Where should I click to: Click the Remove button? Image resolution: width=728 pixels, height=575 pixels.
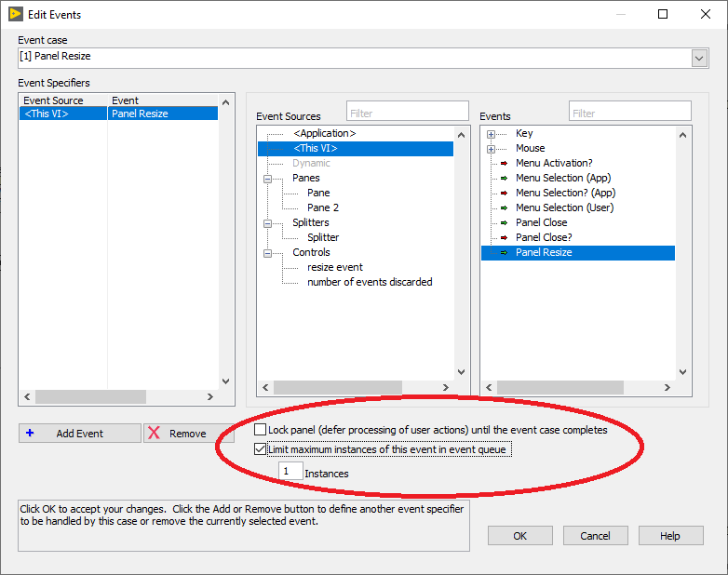tap(188, 433)
